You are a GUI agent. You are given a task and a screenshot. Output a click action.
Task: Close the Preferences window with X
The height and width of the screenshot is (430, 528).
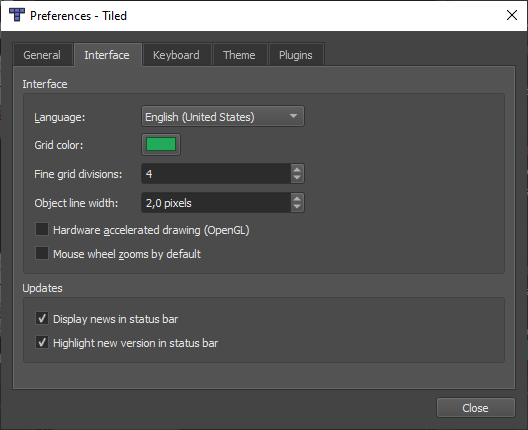[x=512, y=15]
